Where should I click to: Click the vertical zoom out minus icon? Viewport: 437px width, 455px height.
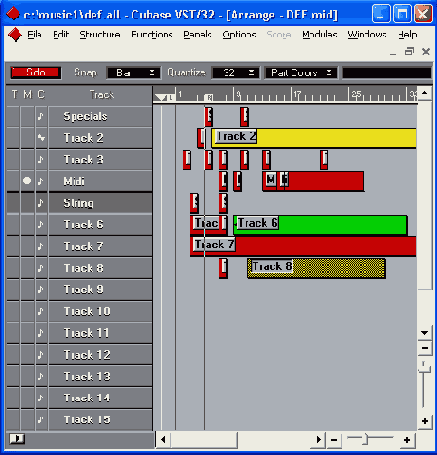[x=425, y=348]
